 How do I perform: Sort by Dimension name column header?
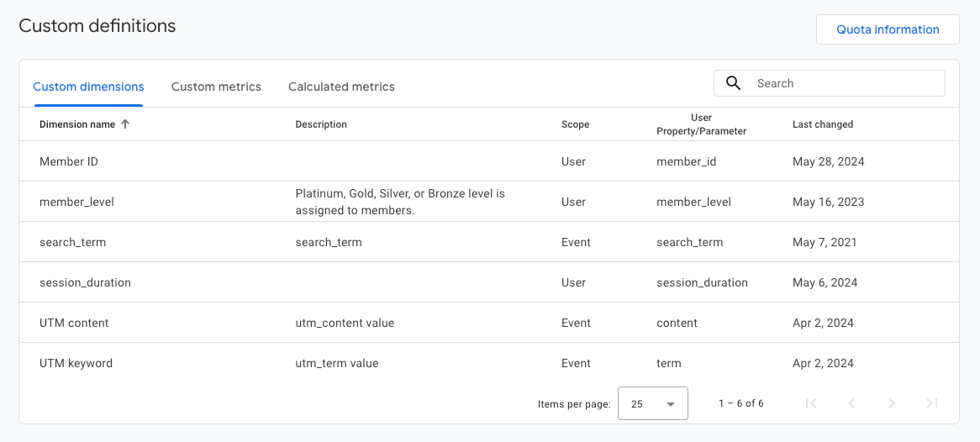(x=77, y=124)
